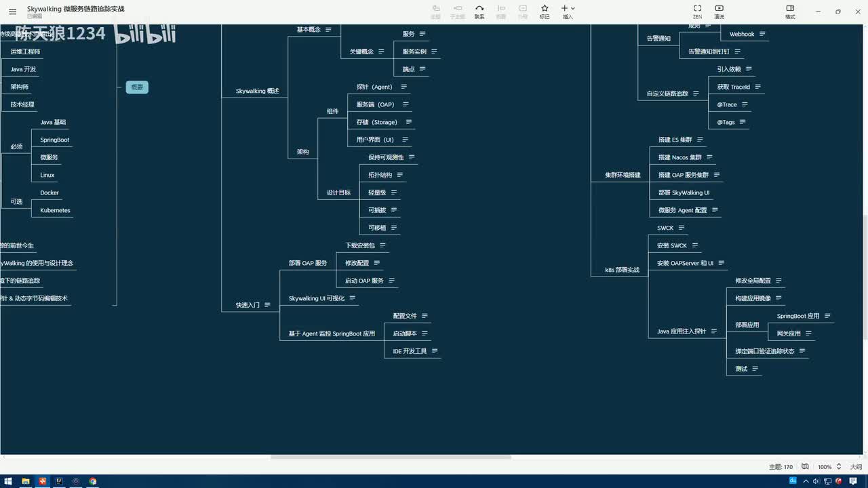Open Google Chrome from the taskbar
This screenshot has height=488, width=868.
point(93,481)
